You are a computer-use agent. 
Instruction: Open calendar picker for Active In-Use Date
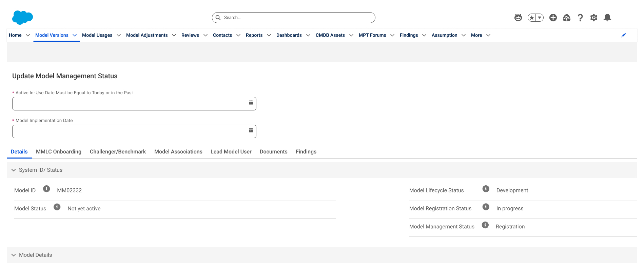click(x=251, y=102)
